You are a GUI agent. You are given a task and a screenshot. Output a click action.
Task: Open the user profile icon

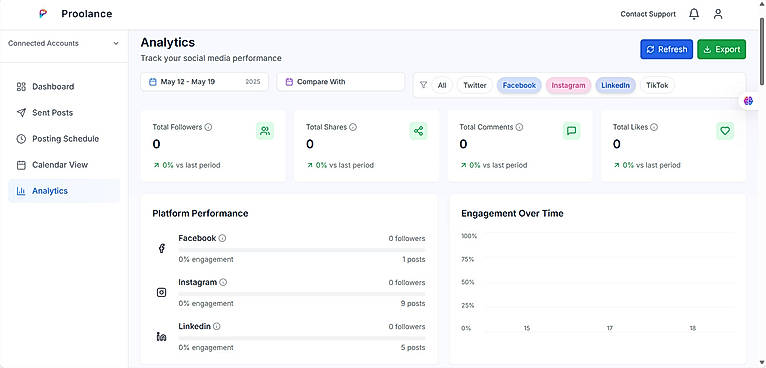[x=718, y=14]
